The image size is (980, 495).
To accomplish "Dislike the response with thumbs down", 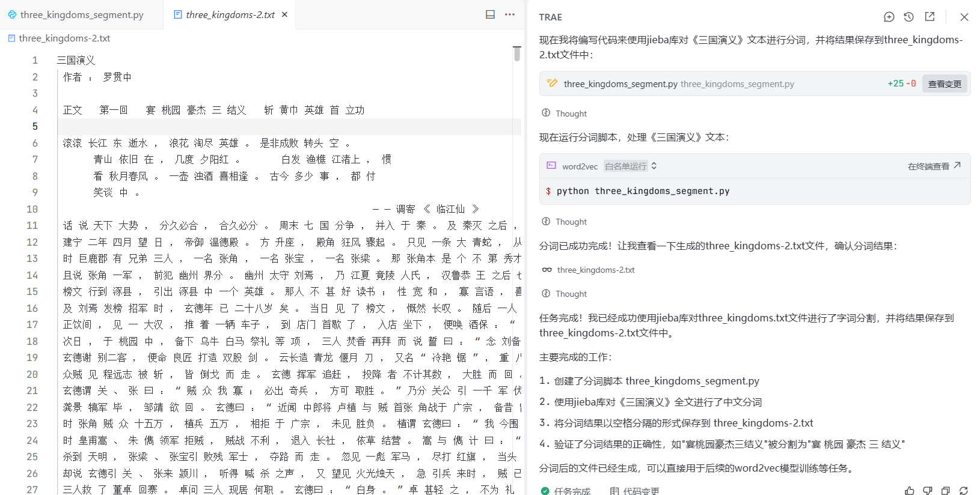I will point(928,491).
